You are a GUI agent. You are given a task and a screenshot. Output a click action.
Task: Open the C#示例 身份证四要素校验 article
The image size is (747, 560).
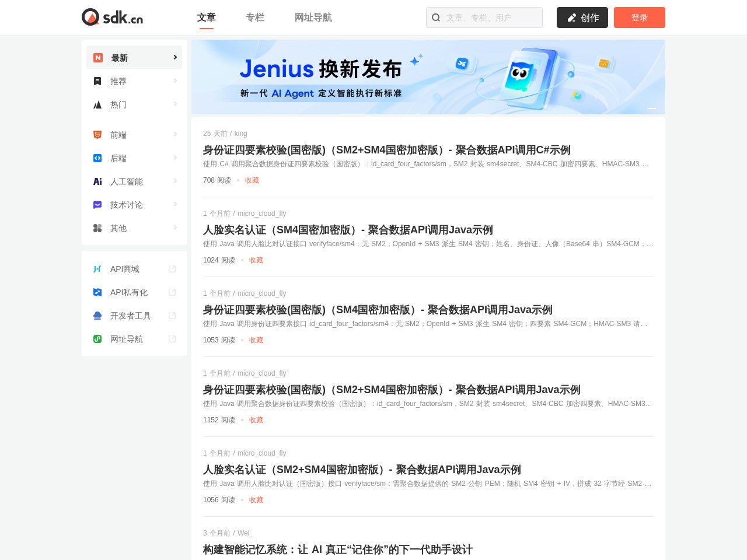click(387, 150)
